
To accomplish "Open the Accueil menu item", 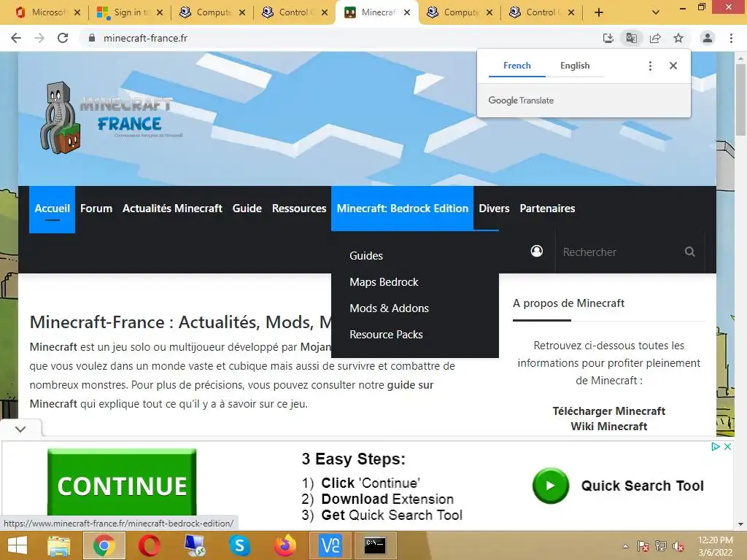I will click(53, 209).
